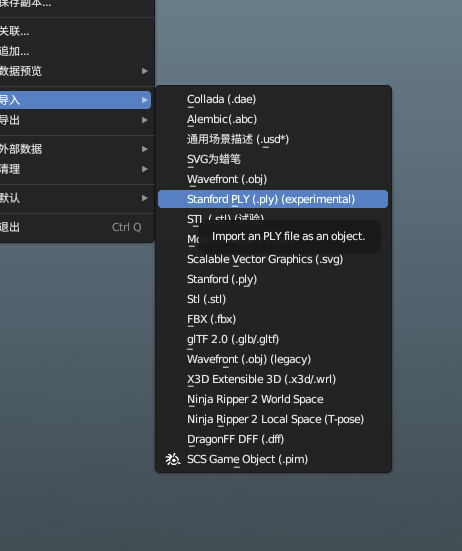Click the highlighted 导入 menu entry
The image size is (462, 551).
75,100
